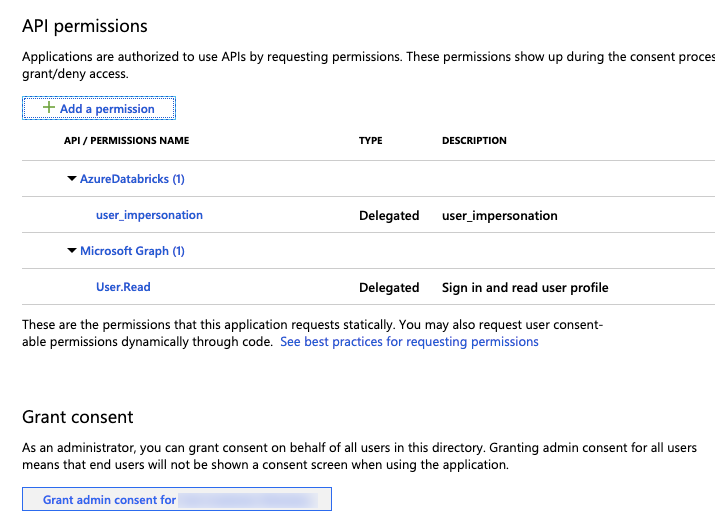Click the Grant consent section heading

[x=77, y=417]
